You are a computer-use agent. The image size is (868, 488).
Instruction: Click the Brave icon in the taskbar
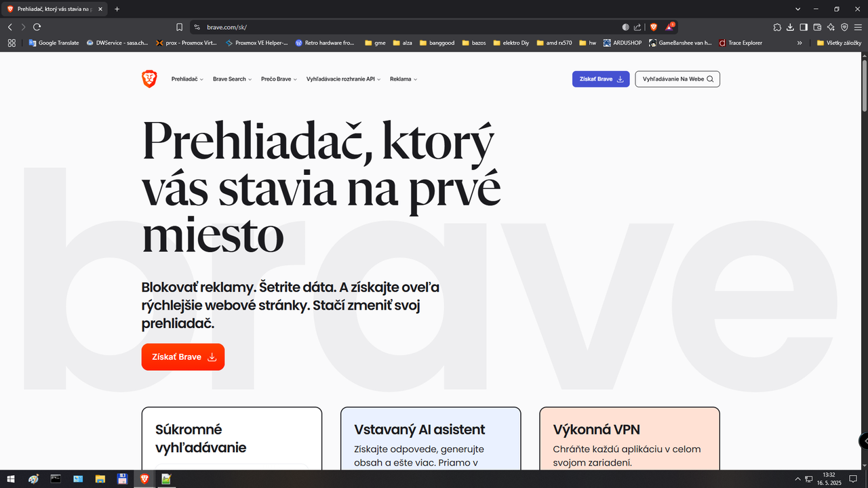(x=144, y=479)
